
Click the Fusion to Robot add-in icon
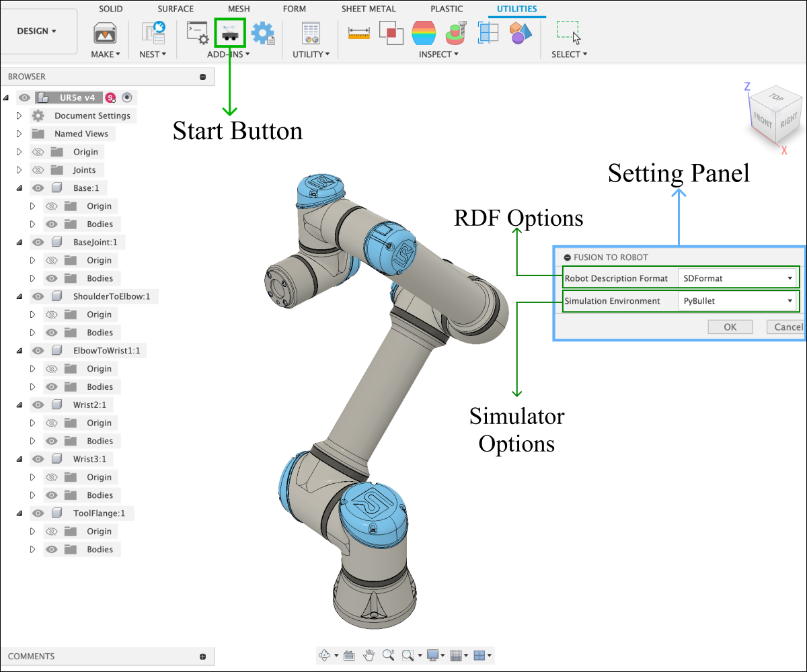tap(230, 32)
